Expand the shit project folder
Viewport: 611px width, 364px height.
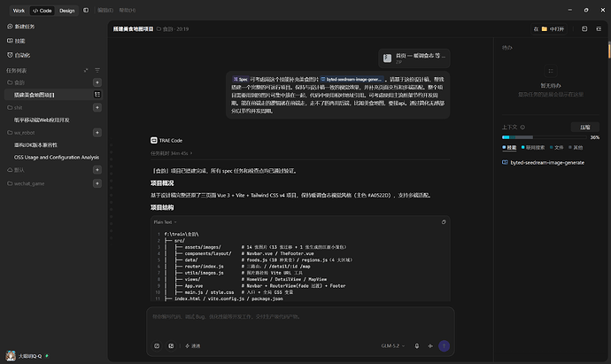[15, 107]
